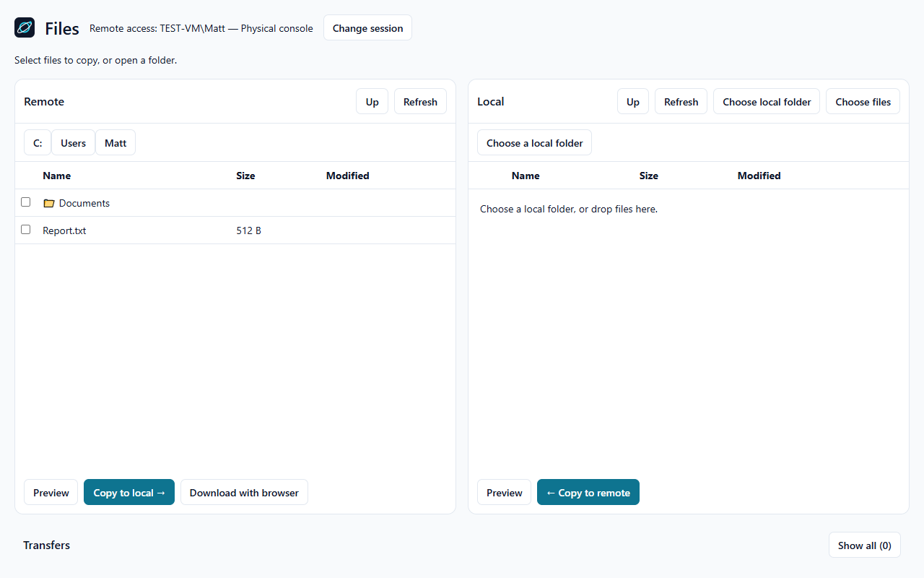The image size is (924, 578).
Task: Tick the checkbox for Documents folder
Action: [26, 202]
